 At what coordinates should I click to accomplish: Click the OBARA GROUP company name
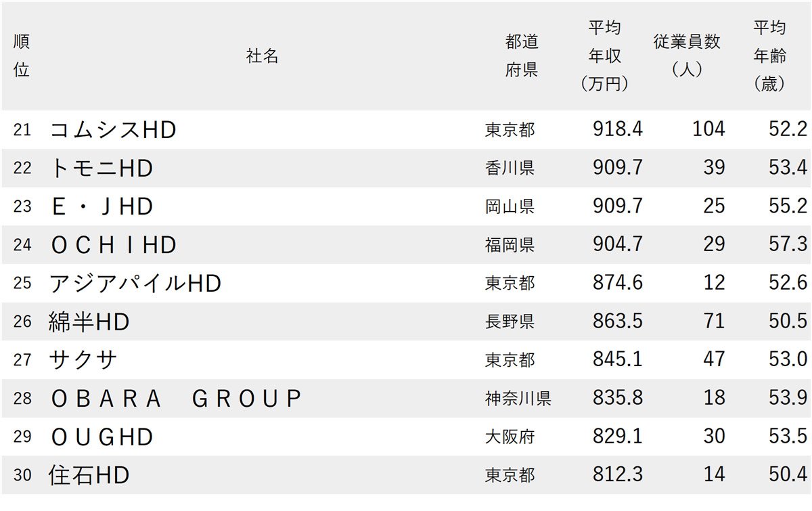coord(175,399)
